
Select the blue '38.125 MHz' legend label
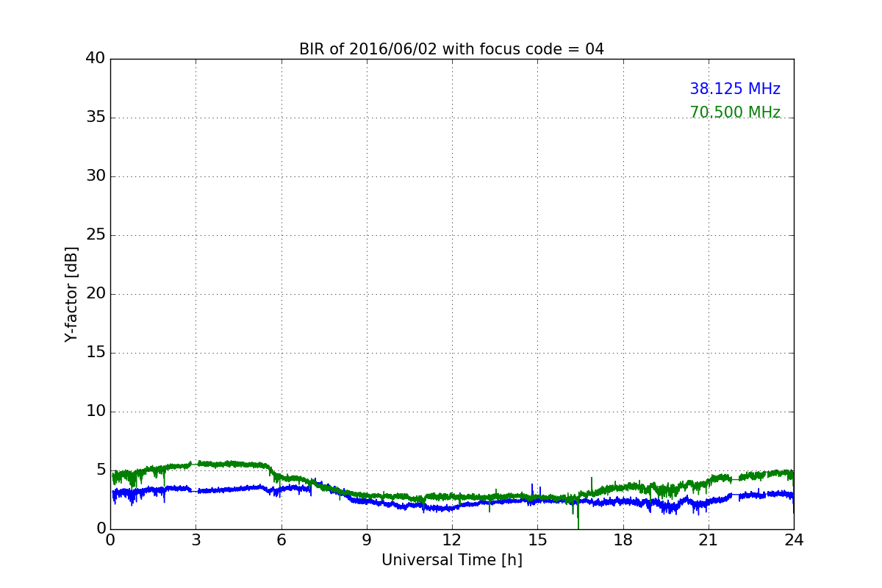[x=735, y=89]
